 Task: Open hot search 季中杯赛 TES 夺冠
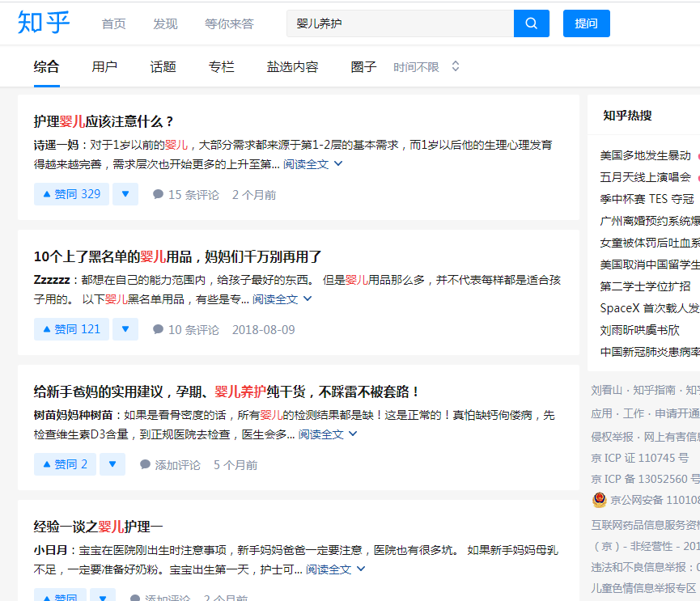tap(647, 199)
